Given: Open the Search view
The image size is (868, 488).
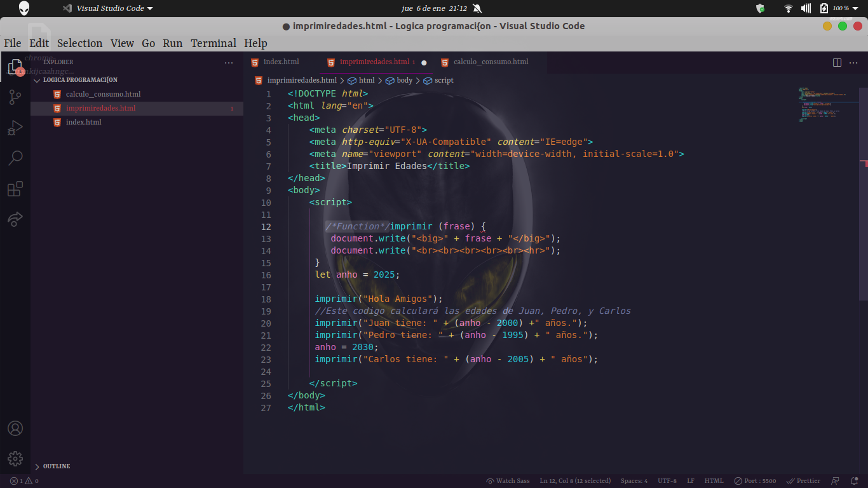Looking at the screenshot, I should point(15,158).
